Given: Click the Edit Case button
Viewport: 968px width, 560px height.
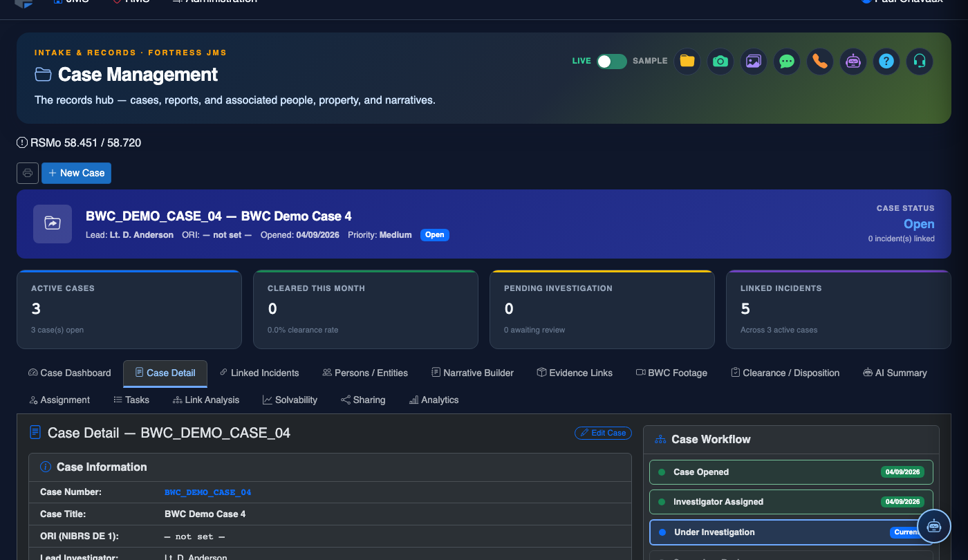Looking at the screenshot, I should coord(603,433).
